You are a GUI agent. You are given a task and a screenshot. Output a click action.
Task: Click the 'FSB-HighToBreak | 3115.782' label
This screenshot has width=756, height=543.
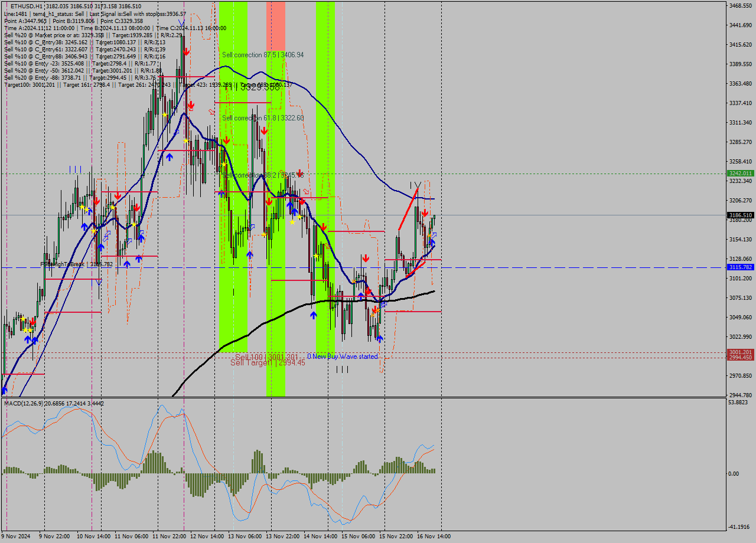[76, 264]
